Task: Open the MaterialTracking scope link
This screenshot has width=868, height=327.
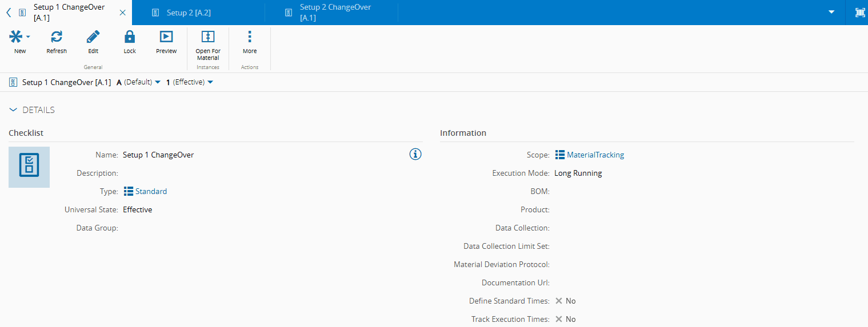Action: [x=595, y=155]
